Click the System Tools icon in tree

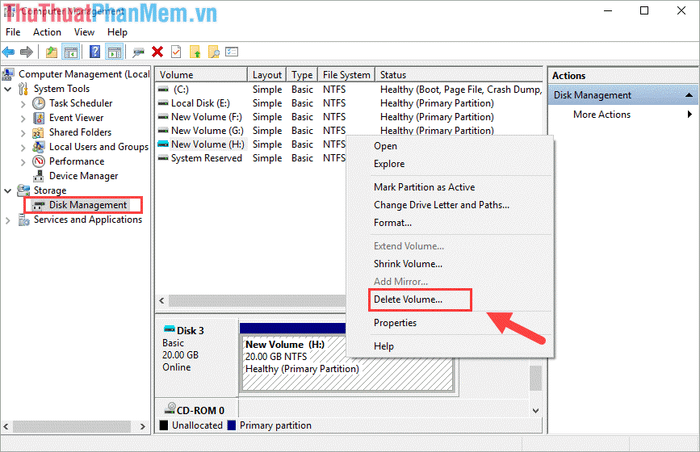coord(23,89)
